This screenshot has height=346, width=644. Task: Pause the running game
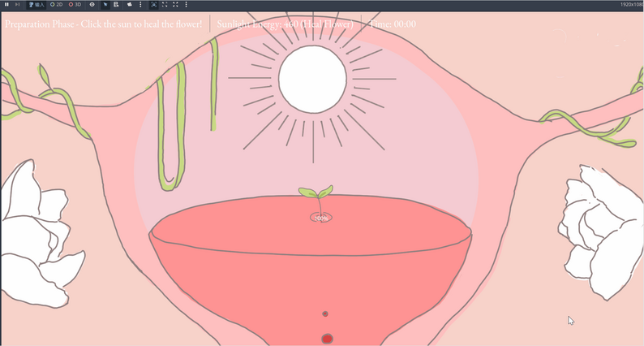6,5
